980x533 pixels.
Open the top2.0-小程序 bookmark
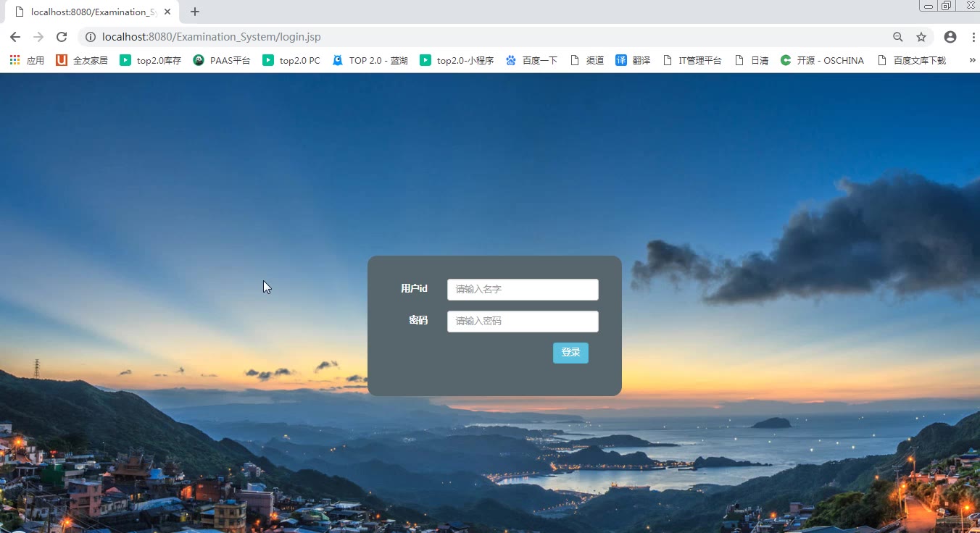coord(457,60)
